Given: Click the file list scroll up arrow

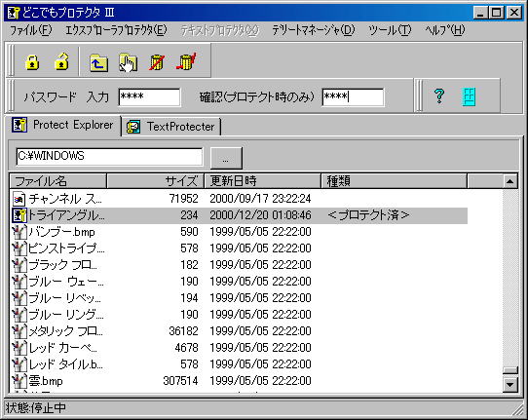Looking at the screenshot, I should coord(510,181).
